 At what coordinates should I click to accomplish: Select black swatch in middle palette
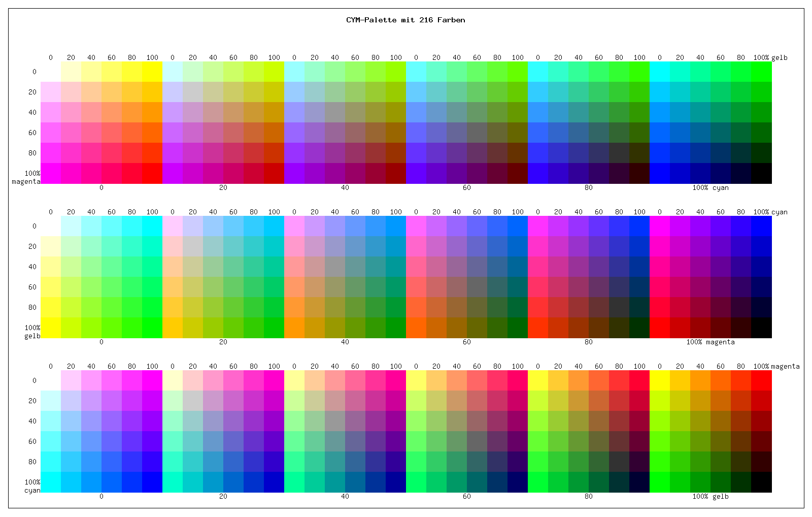(x=761, y=328)
